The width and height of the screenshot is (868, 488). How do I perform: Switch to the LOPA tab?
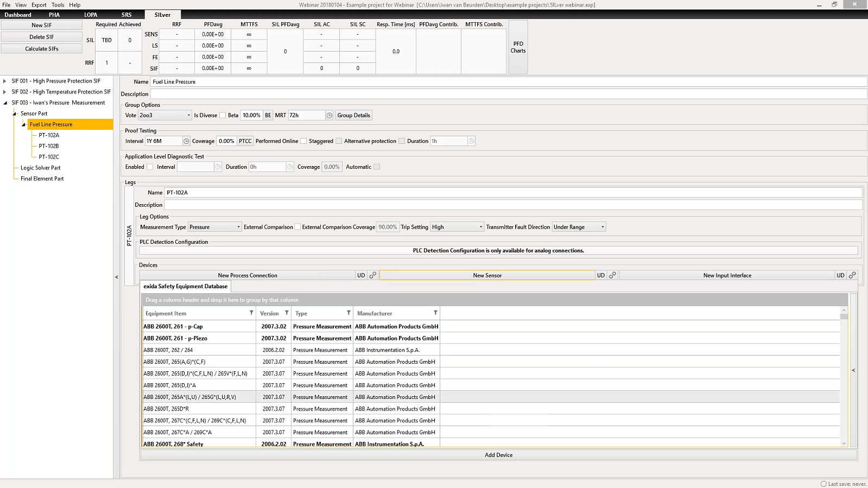pos(91,15)
